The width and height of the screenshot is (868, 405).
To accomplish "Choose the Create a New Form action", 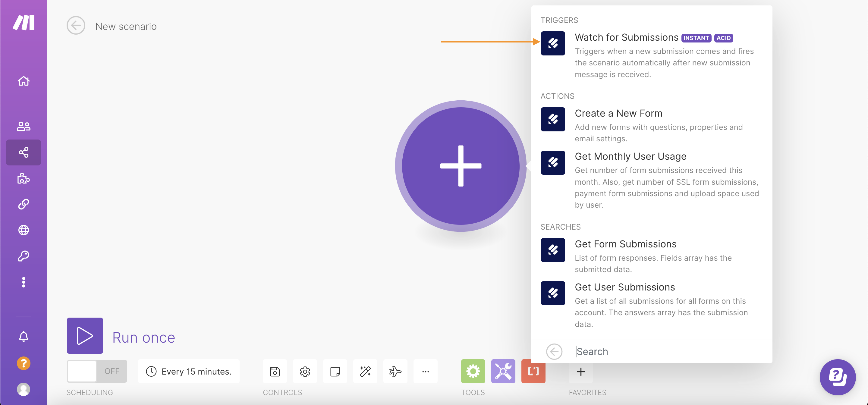I will pyautogui.click(x=618, y=114).
